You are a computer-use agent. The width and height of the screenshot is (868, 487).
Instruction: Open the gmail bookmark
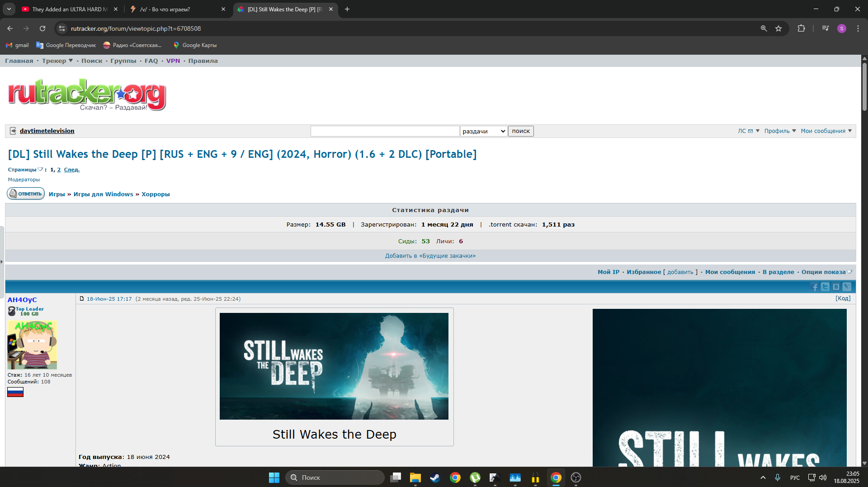tap(17, 45)
